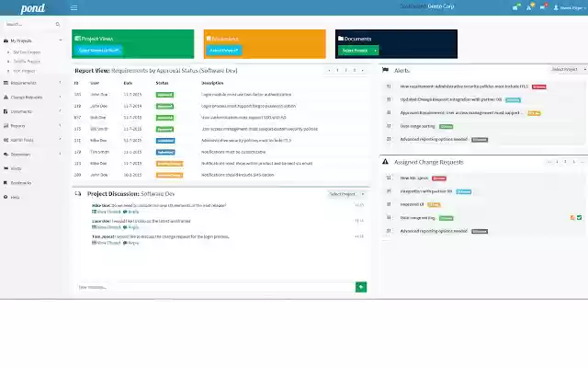588x368 pixels.
Task: Select 'Advanced reporting options needed' in Assigned Change Requests
Action: tap(434, 231)
